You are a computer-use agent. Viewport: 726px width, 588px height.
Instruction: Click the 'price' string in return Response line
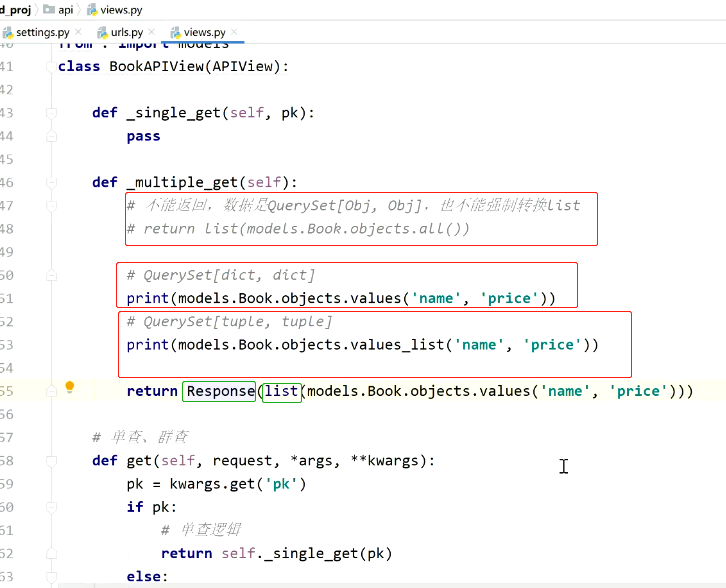point(638,391)
